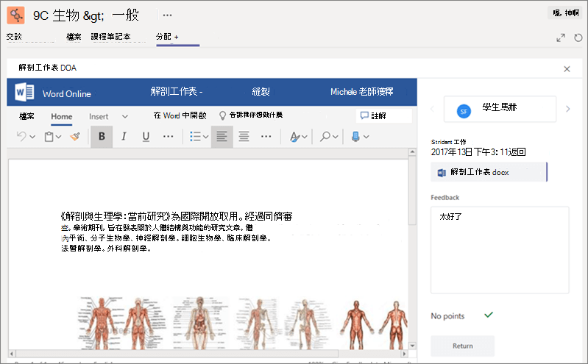Click the lightbulb Tell Me icon

222,115
